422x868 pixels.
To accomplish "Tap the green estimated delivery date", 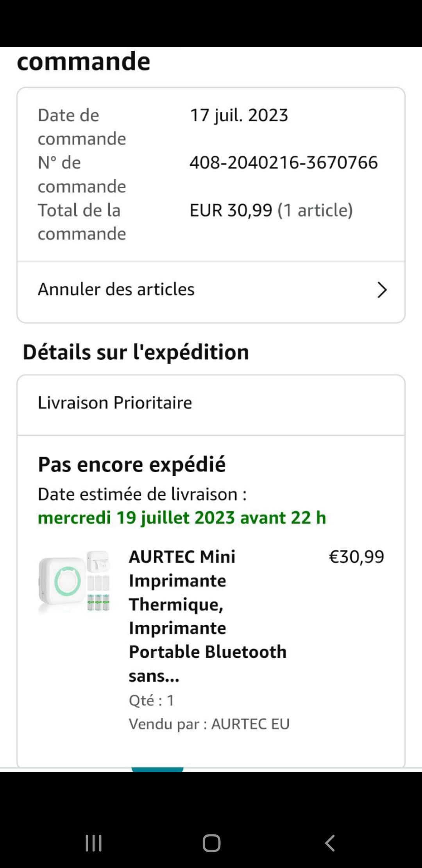I will pyautogui.click(x=182, y=518).
